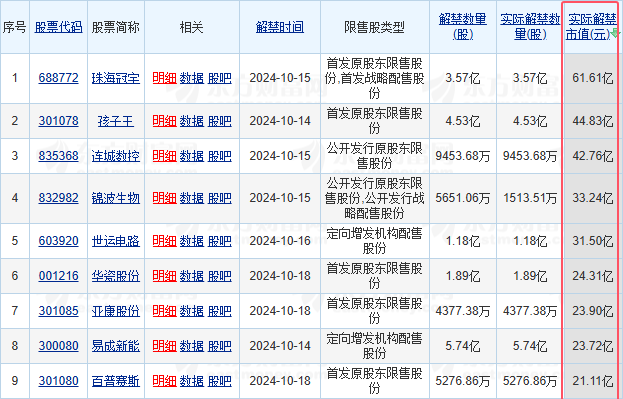Image resolution: width=623 pixels, height=399 pixels.
Task: View 明细 for 易成新能 row
Action: click(164, 346)
